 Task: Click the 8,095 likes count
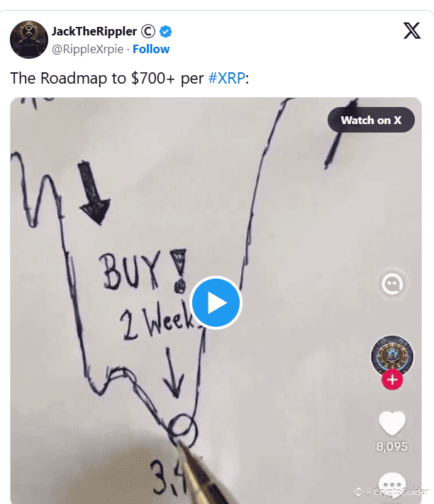click(392, 447)
